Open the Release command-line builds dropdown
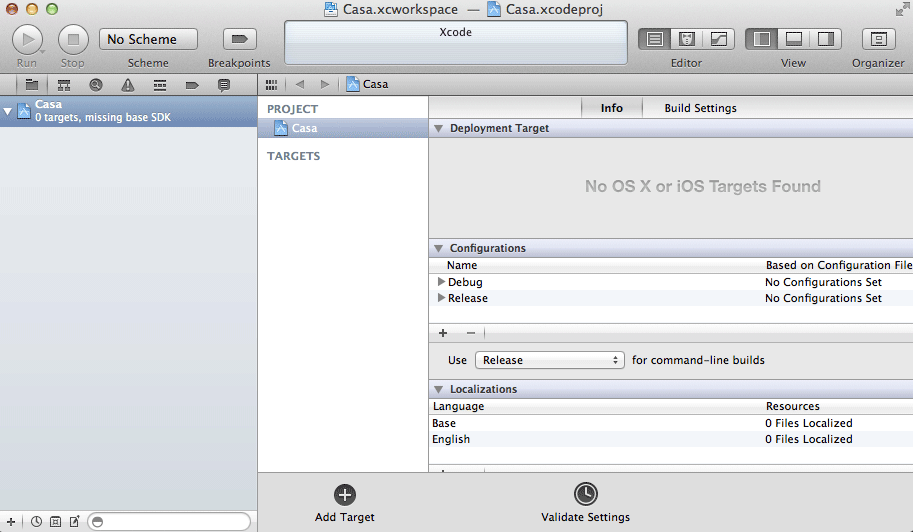Image resolution: width=913 pixels, height=532 pixels. (550, 360)
